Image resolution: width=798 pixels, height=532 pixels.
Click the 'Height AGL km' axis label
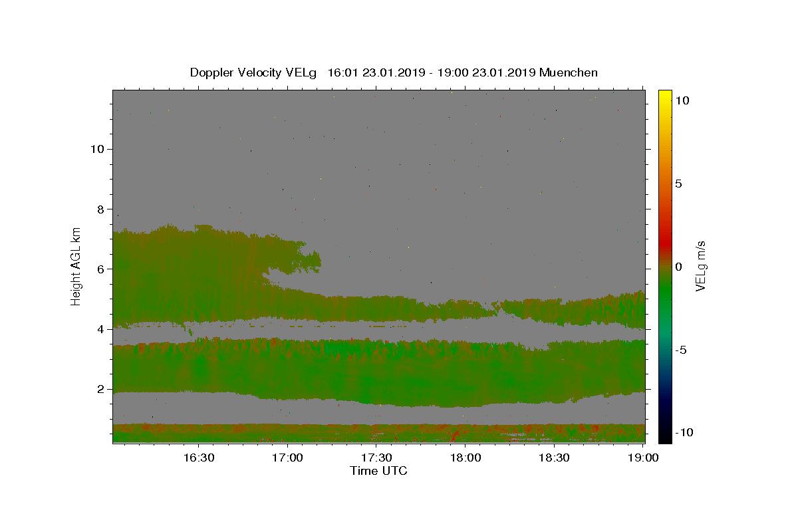pos(76,267)
